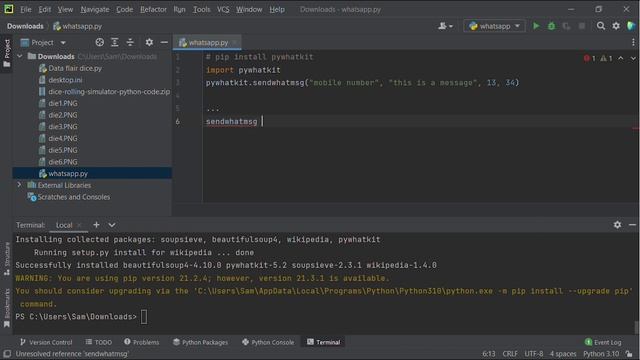640x360 pixels.
Task: Open Search Everywhere magnifier
Action: (x=601, y=26)
